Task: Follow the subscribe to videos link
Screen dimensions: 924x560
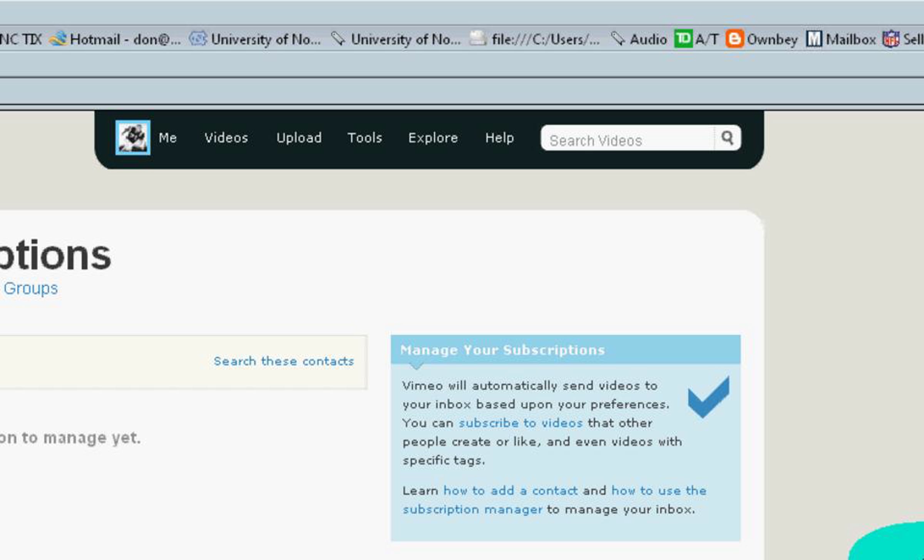Action: point(520,423)
